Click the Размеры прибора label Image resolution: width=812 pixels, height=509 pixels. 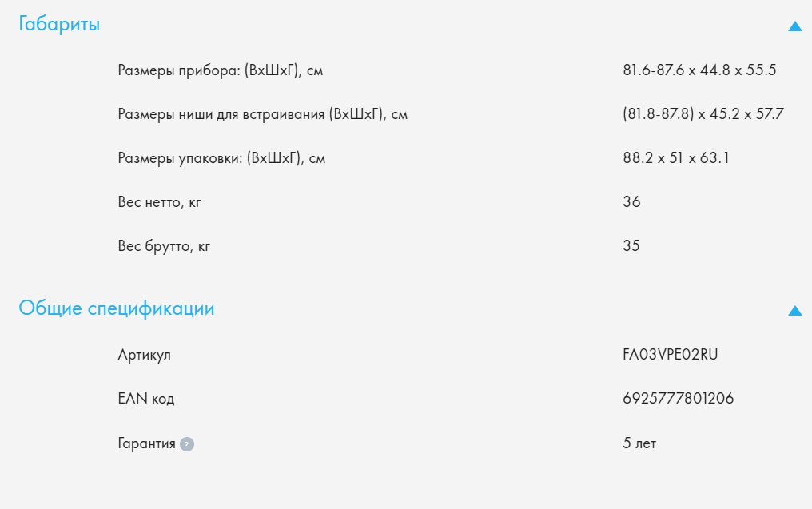(220, 70)
